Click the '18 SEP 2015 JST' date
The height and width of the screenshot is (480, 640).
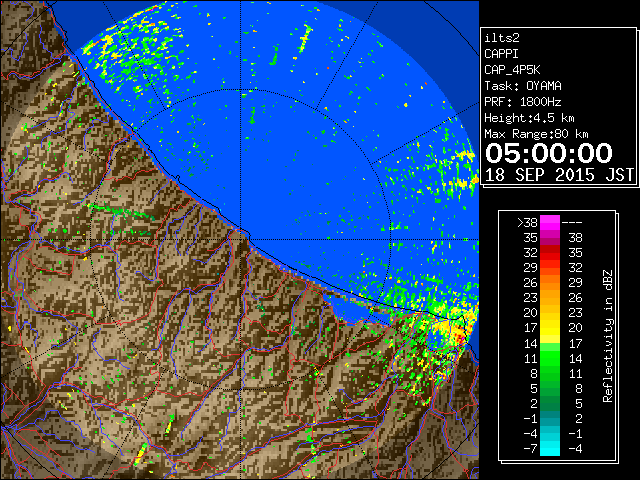click(x=560, y=175)
